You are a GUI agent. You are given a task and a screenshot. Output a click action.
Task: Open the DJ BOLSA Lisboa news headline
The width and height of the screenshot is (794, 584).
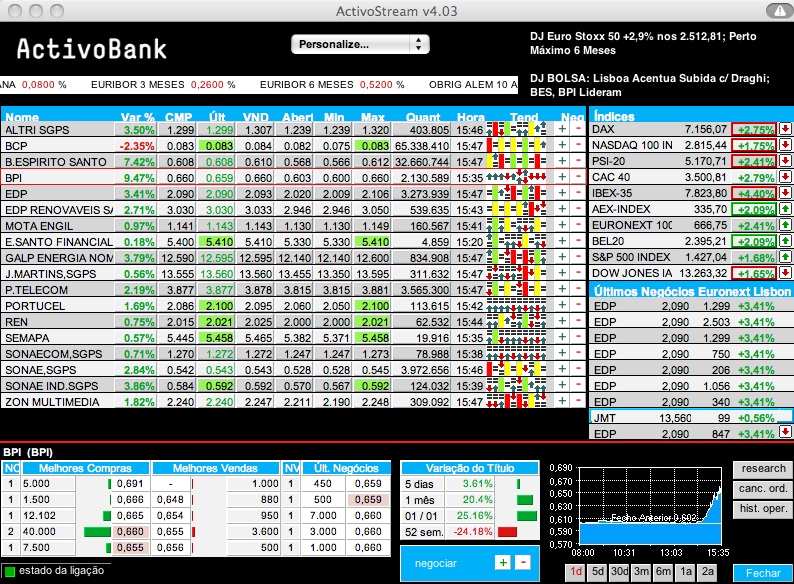point(650,85)
